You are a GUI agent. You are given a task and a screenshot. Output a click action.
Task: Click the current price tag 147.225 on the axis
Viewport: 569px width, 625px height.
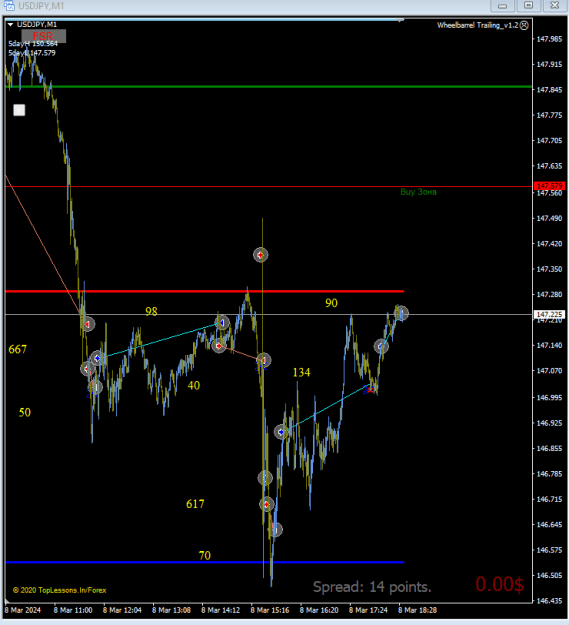pos(549,314)
